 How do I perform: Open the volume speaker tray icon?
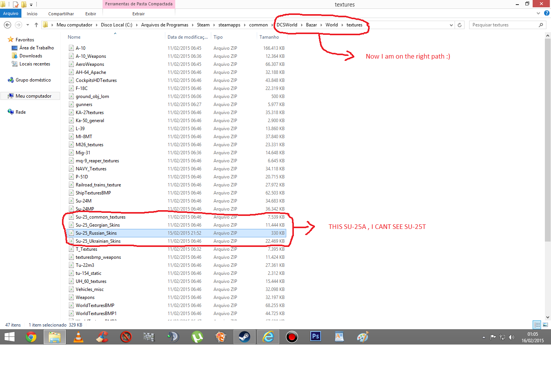click(512, 337)
